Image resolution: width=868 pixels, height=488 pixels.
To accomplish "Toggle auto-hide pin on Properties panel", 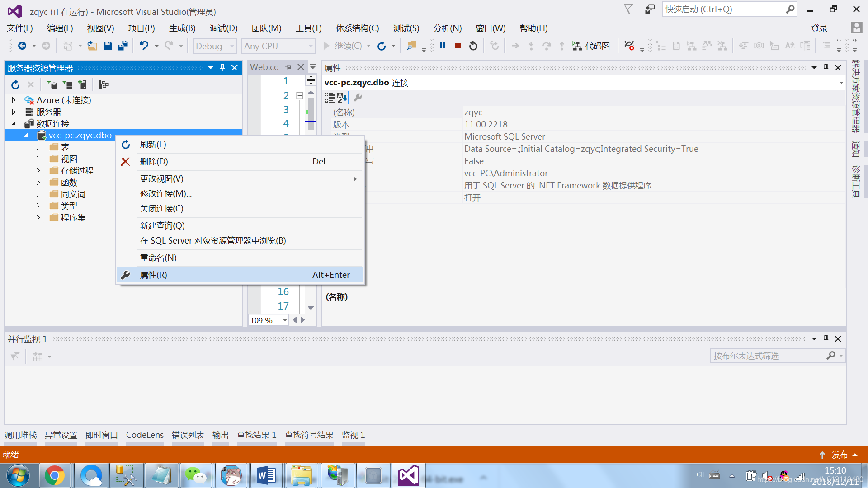I will pos(826,68).
